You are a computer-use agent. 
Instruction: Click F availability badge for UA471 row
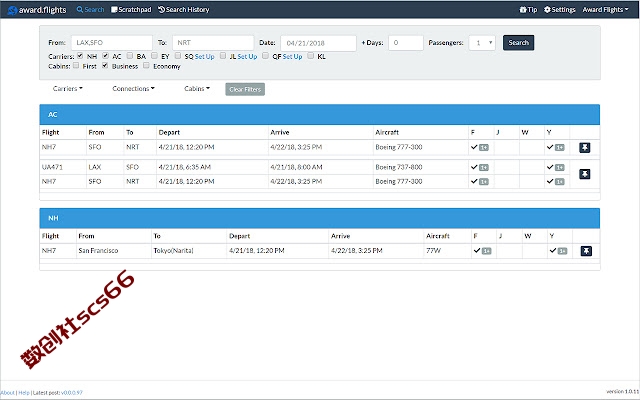(x=484, y=167)
